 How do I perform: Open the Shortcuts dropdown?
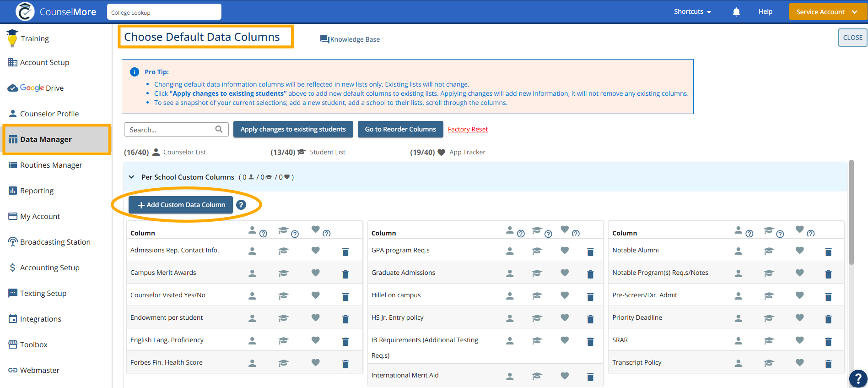692,12
